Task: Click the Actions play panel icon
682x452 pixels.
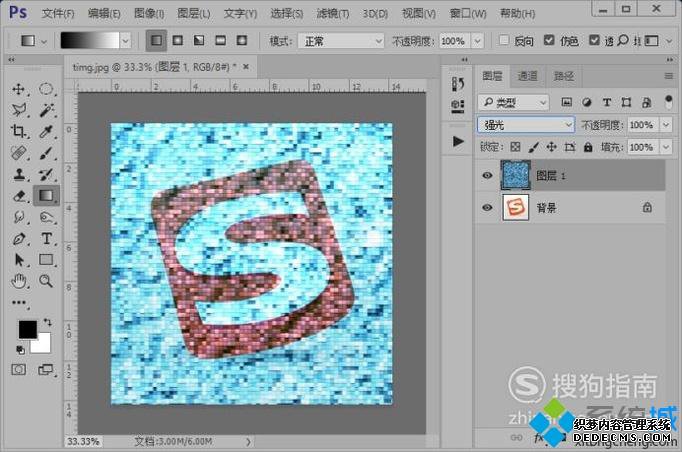Action: coord(458,141)
